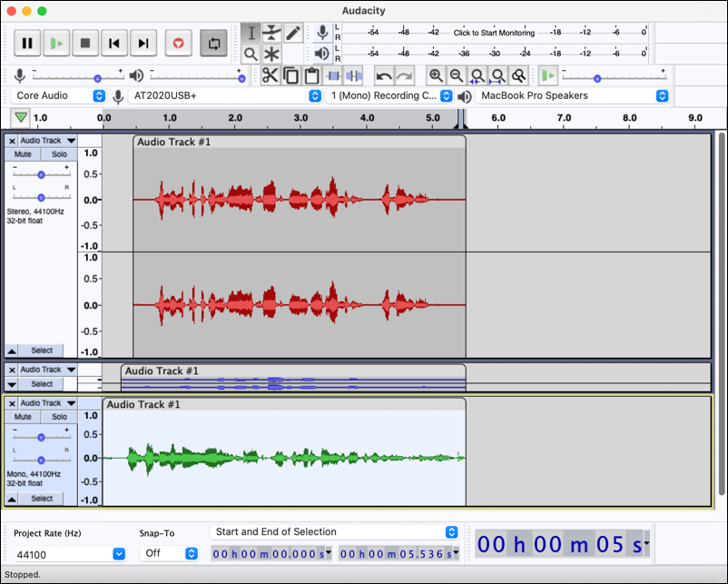The height and width of the screenshot is (584, 728).
Task: Click the playhead marker near 5.5 on the timeline
Action: click(461, 119)
